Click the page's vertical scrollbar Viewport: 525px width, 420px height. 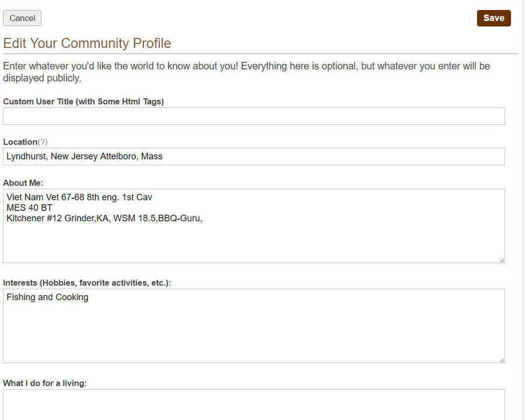pyautogui.click(x=523, y=210)
